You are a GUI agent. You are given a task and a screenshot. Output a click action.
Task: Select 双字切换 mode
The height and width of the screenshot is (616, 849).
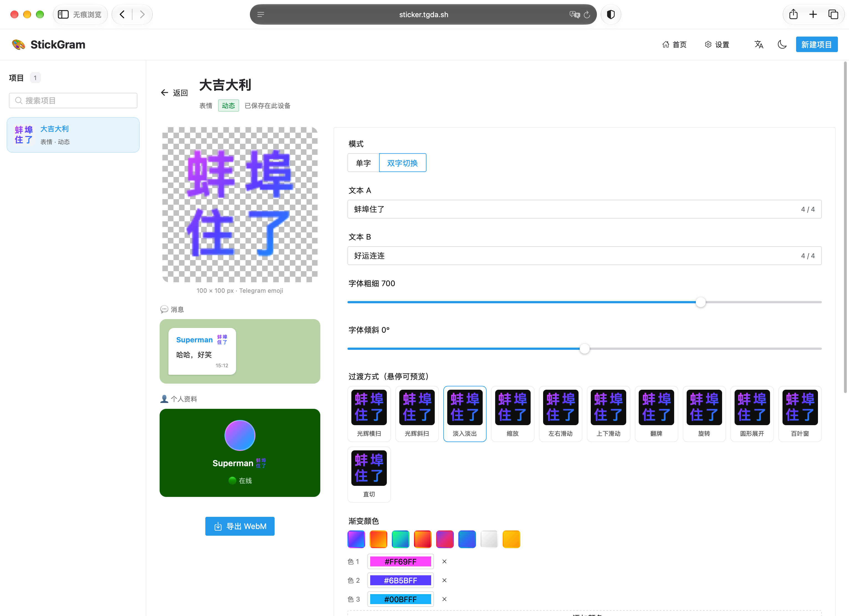(x=402, y=163)
